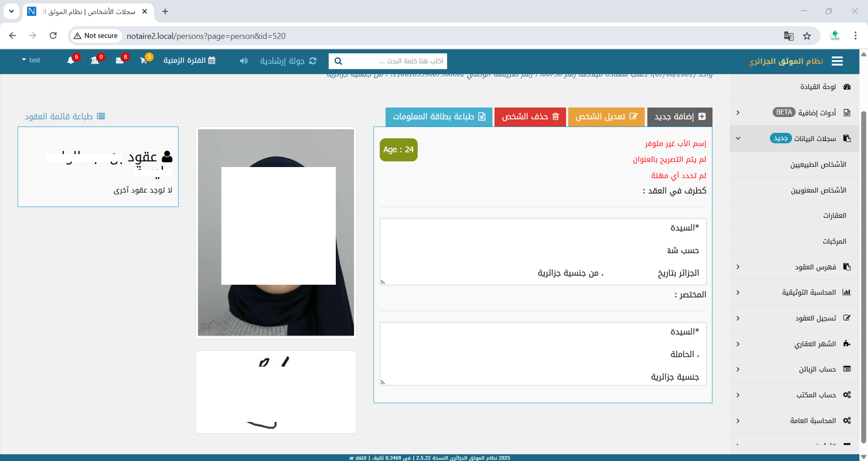
Task: Click the search magnifier icon
Action: 338,61
